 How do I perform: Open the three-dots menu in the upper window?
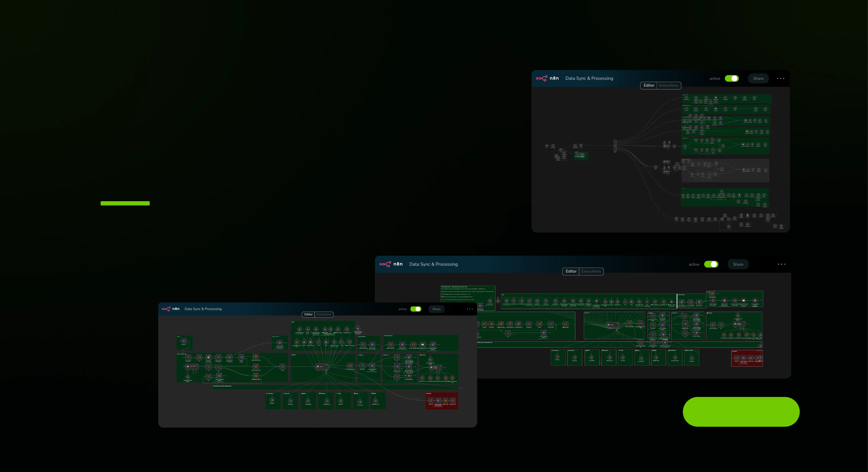(x=780, y=78)
